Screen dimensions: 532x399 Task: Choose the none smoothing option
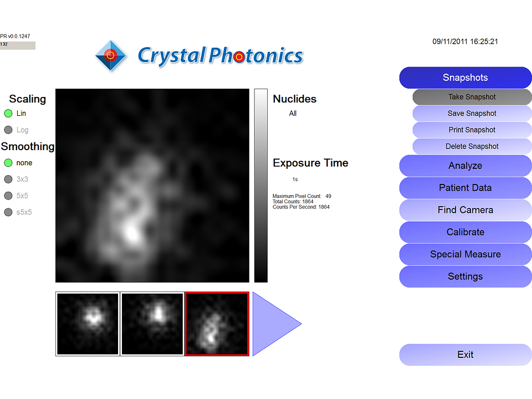click(x=8, y=163)
